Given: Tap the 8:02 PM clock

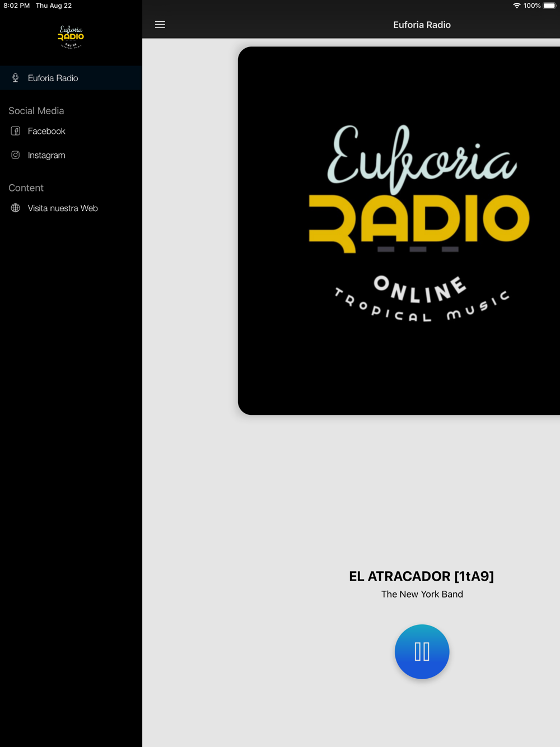Looking at the screenshot, I should tap(17, 6).
